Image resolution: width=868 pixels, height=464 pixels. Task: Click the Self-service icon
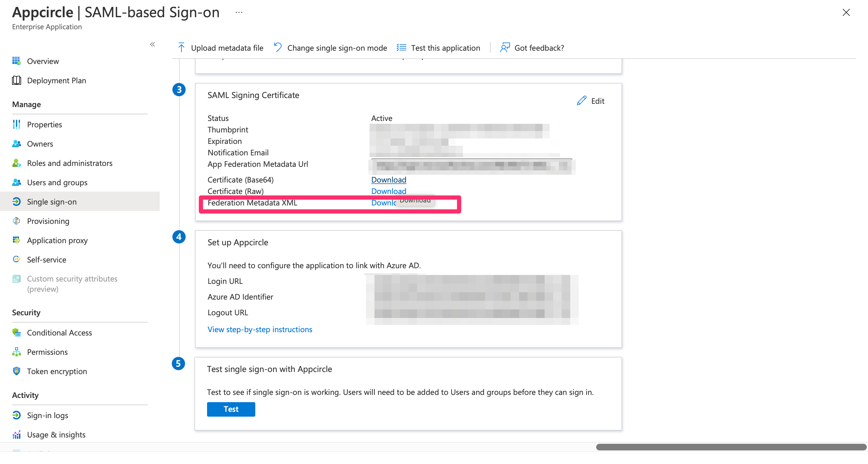tap(17, 259)
